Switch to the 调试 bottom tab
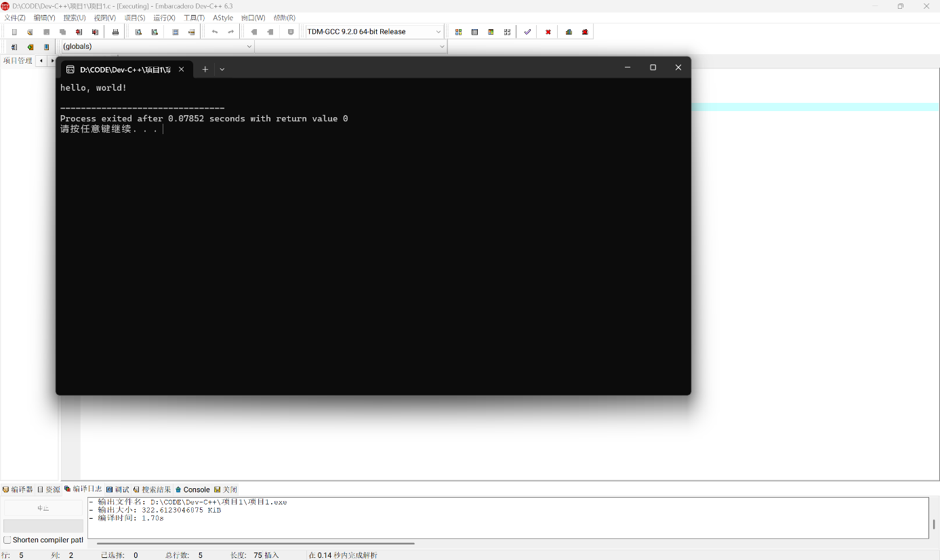940x560 pixels. click(x=118, y=490)
